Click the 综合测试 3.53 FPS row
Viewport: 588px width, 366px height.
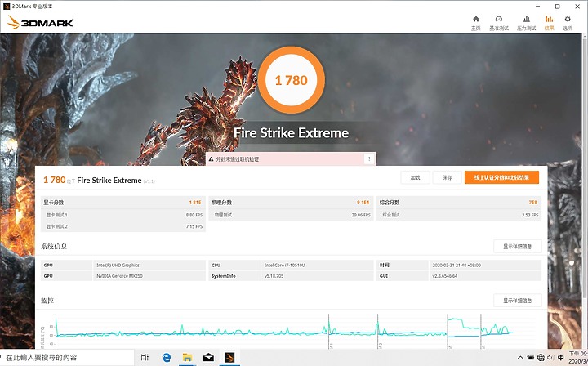point(459,215)
